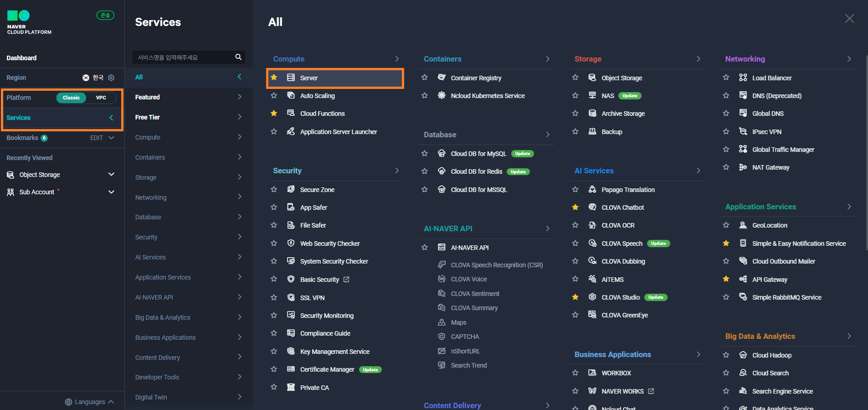The width and height of the screenshot is (868, 410).
Task: Open the NAT Gateway icon
Action: (x=743, y=167)
